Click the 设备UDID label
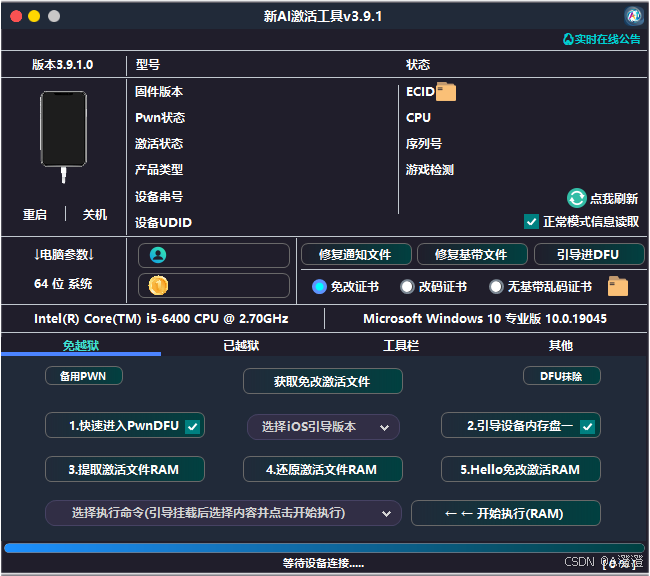 (x=163, y=222)
